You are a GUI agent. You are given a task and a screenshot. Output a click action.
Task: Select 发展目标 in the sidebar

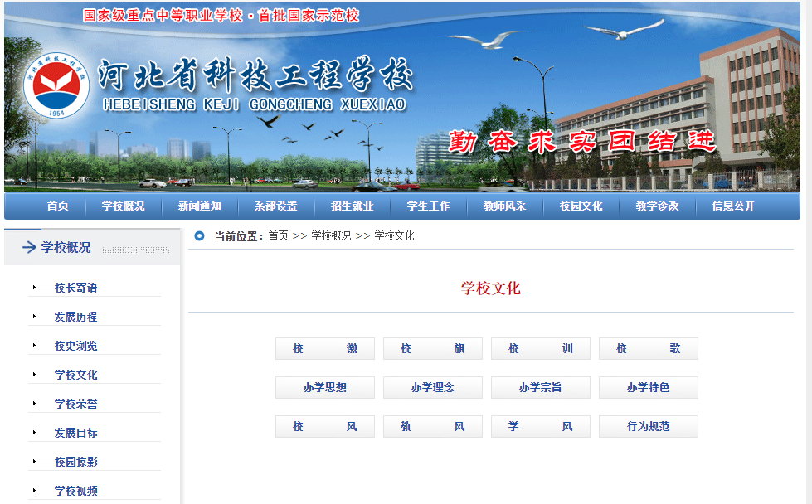tap(76, 433)
